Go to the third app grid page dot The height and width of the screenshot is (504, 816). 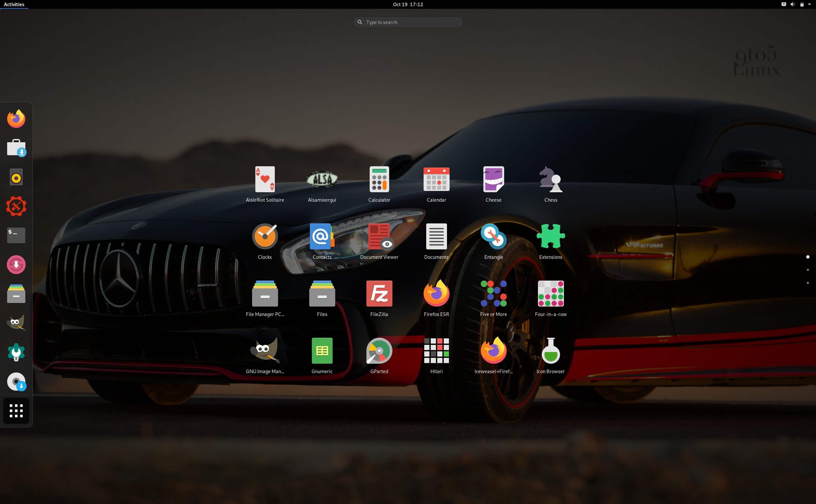[807, 283]
